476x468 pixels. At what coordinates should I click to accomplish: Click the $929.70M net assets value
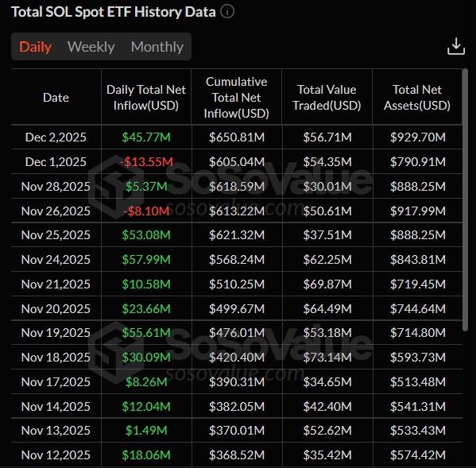(x=418, y=137)
